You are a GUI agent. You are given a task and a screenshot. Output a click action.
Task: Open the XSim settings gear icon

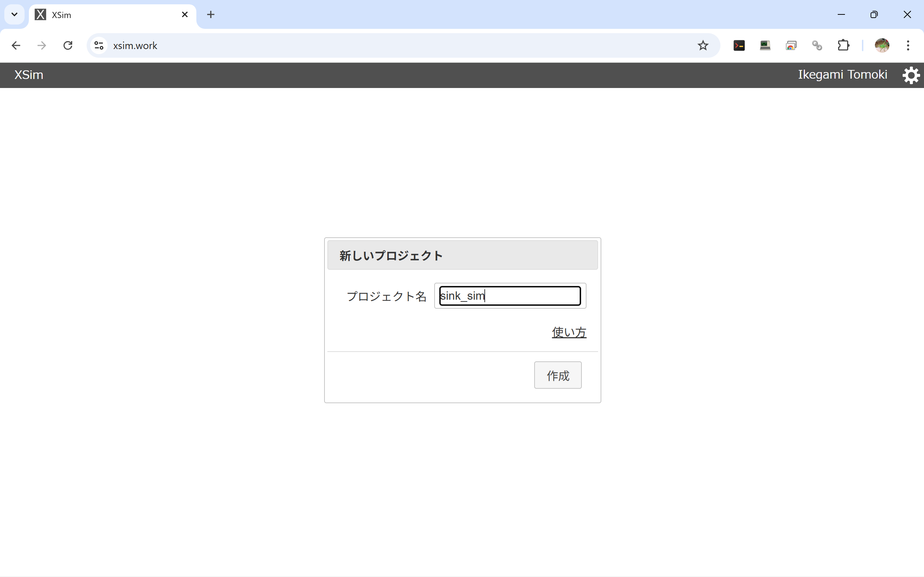(x=911, y=75)
